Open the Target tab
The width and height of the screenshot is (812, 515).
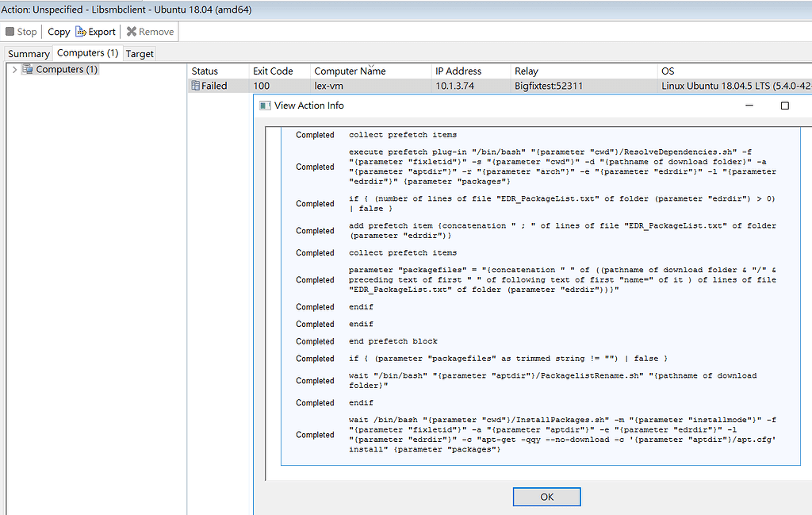click(139, 53)
